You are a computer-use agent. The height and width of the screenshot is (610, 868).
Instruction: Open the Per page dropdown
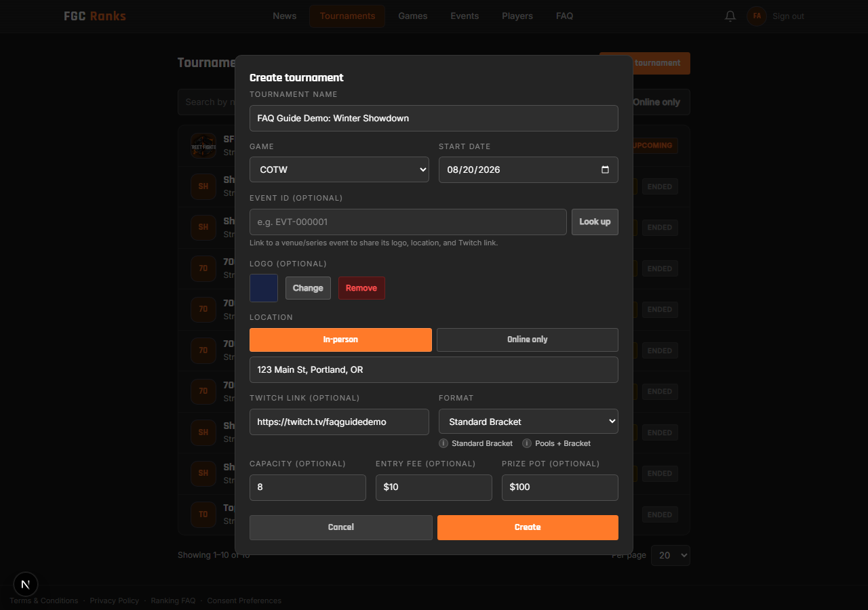point(671,555)
